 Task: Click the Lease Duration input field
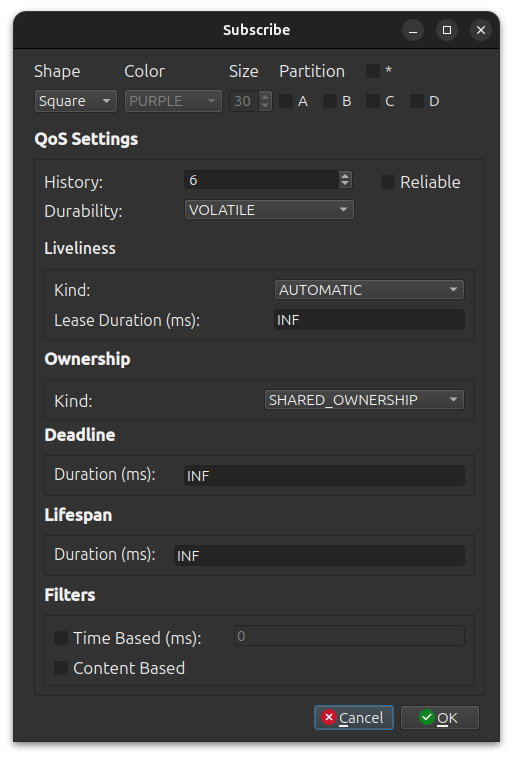point(369,320)
